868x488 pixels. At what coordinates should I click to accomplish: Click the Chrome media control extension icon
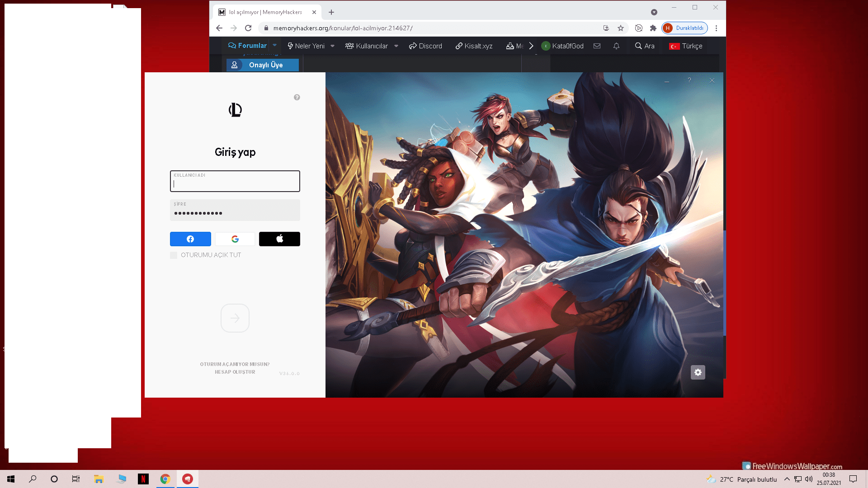click(x=639, y=28)
